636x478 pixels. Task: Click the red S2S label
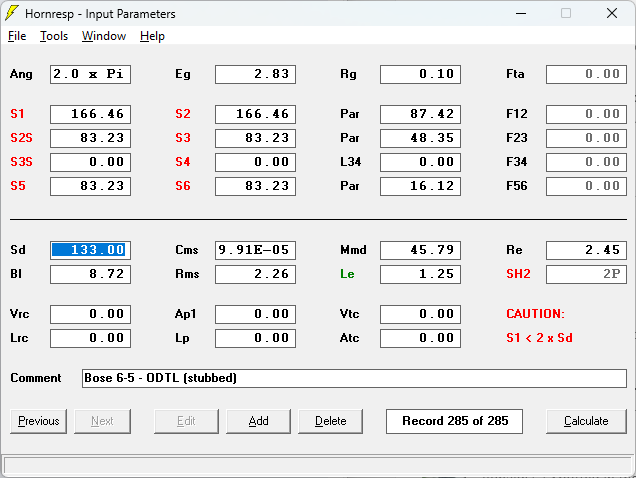tap(21, 138)
